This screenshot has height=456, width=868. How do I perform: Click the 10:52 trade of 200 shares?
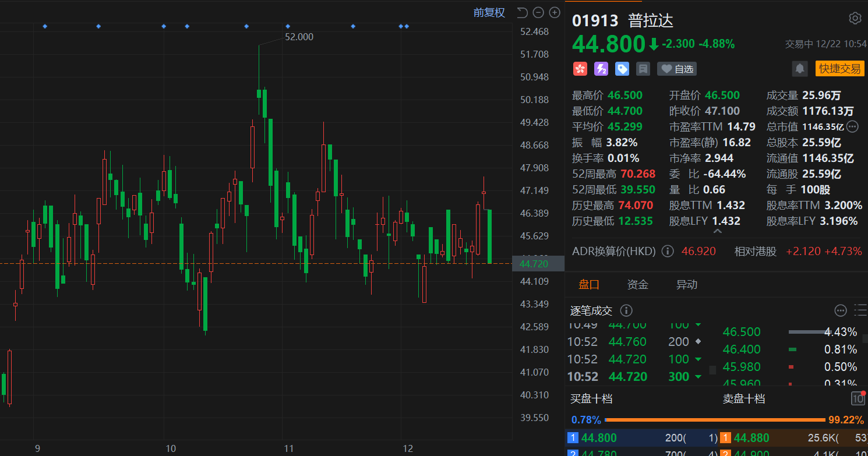coord(635,341)
